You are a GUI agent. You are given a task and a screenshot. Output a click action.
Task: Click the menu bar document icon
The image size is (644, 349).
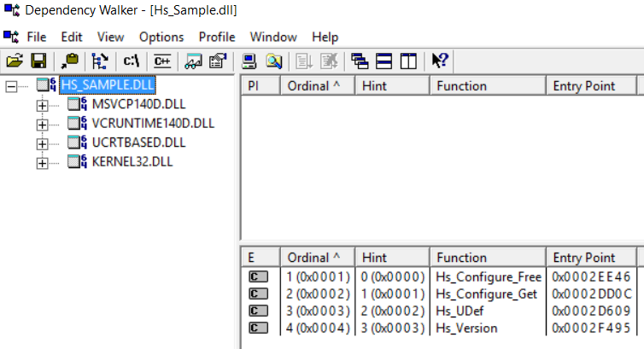coord(11,37)
